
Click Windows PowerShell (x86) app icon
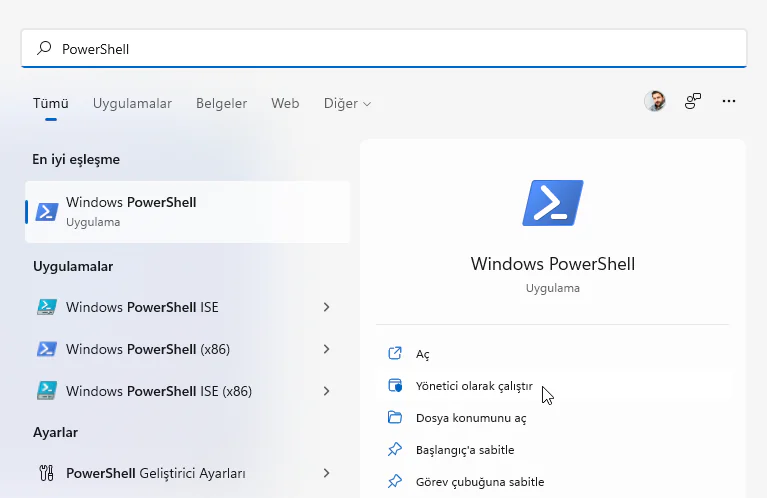[x=46, y=349]
